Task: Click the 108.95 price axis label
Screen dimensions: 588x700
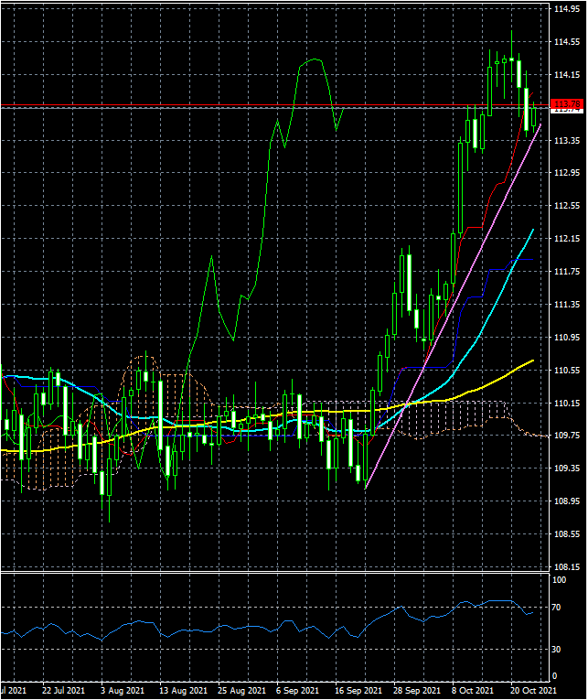Action: point(567,501)
